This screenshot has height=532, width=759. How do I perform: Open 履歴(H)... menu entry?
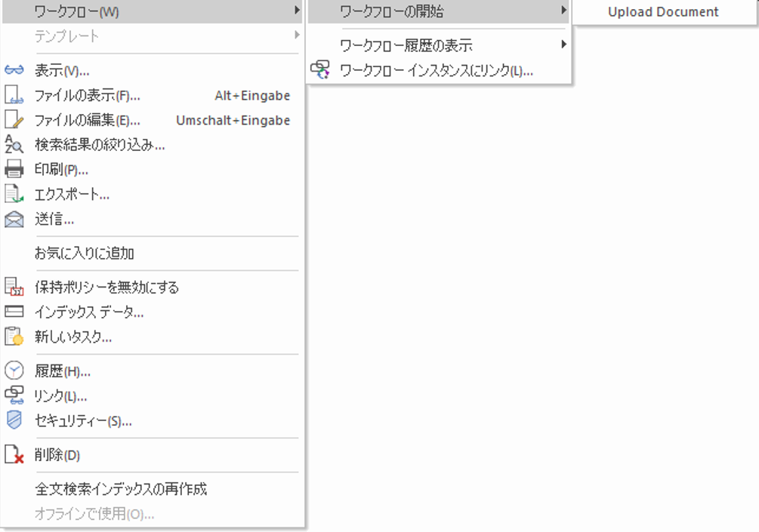pos(153,371)
